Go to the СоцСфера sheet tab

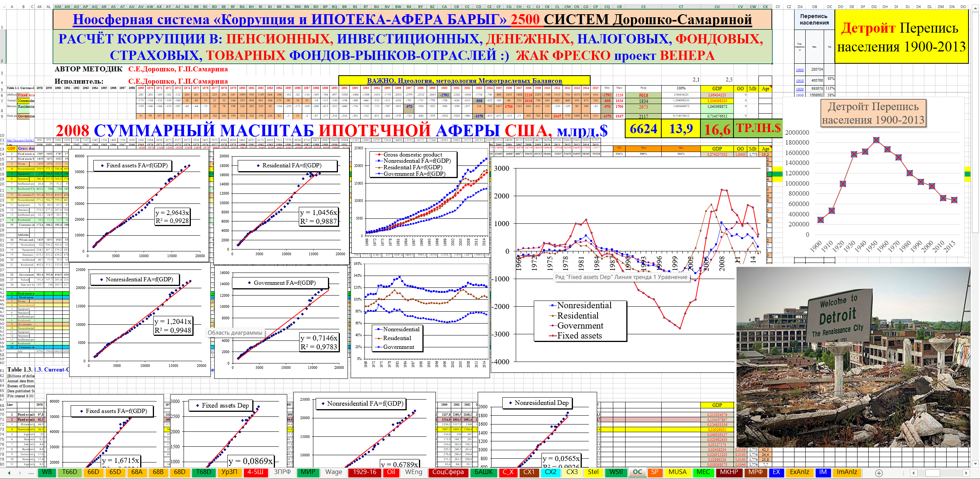pos(448,472)
